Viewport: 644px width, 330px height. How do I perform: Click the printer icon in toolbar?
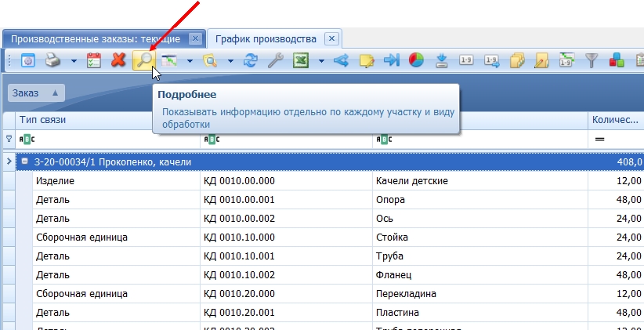coord(52,61)
